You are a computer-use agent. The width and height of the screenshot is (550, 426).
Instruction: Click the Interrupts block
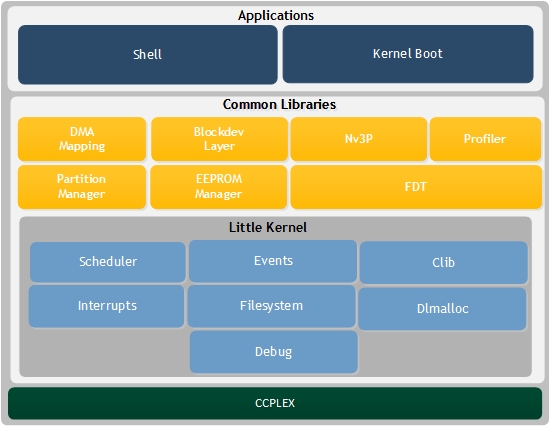(x=106, y=306)
